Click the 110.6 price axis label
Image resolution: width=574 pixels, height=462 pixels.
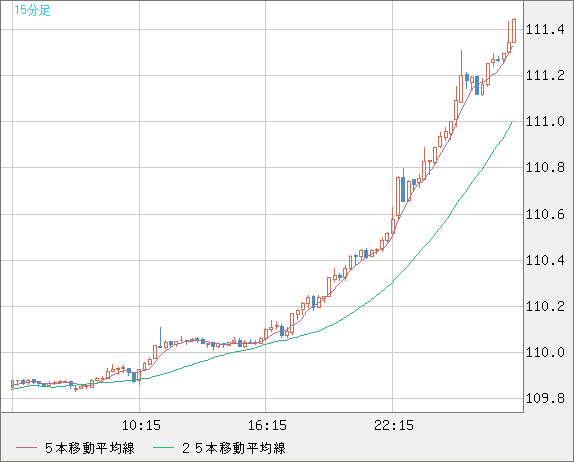tap(545, 214)
